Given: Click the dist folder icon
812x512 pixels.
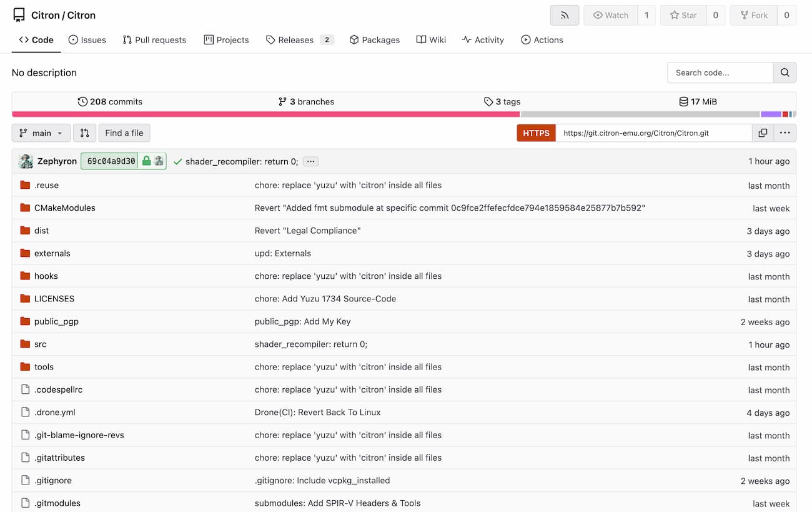Looking at the screenshot, I should [25, 231].
